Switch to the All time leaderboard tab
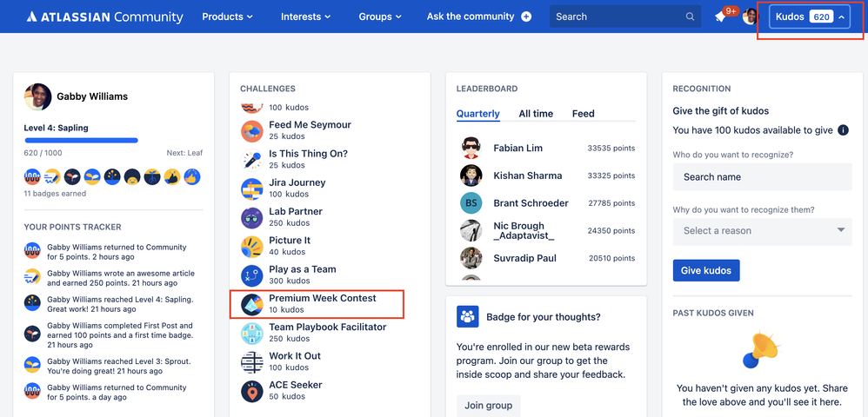 tap(536, 114)
